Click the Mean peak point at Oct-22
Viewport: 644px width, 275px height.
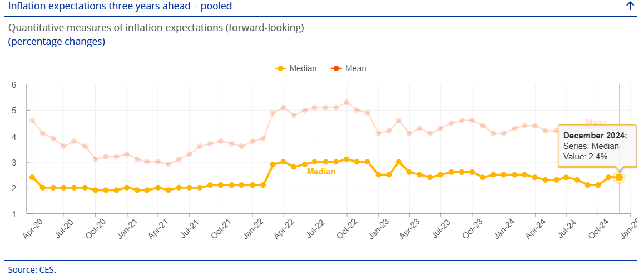(346, 102)
